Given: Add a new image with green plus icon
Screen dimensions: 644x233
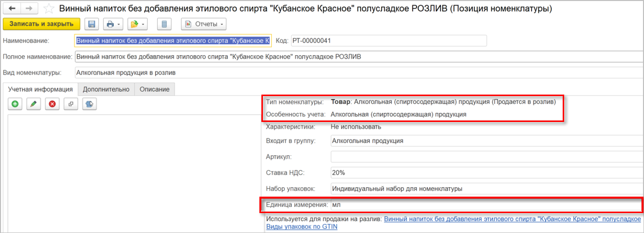Looking at the screenshot, I should 15,104.
